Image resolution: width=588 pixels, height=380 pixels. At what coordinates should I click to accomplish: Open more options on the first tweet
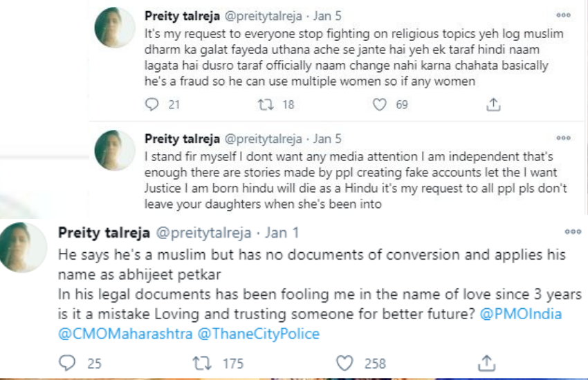point(564,15)
